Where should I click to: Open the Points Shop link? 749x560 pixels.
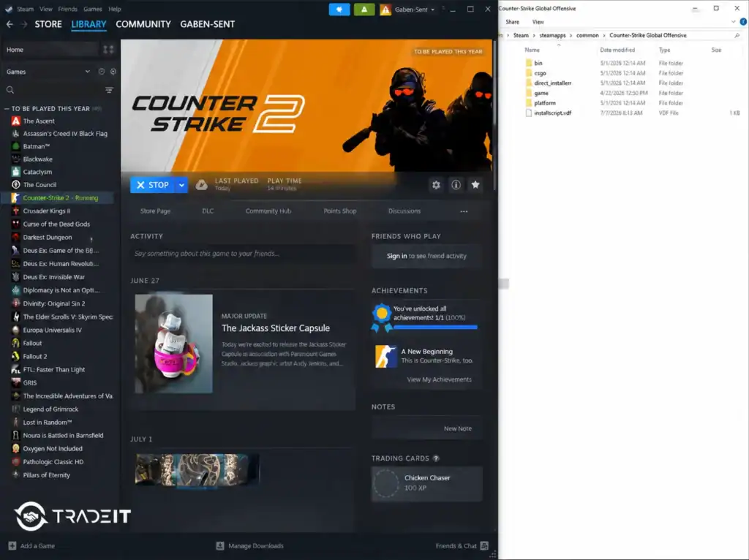click(340, 211)
